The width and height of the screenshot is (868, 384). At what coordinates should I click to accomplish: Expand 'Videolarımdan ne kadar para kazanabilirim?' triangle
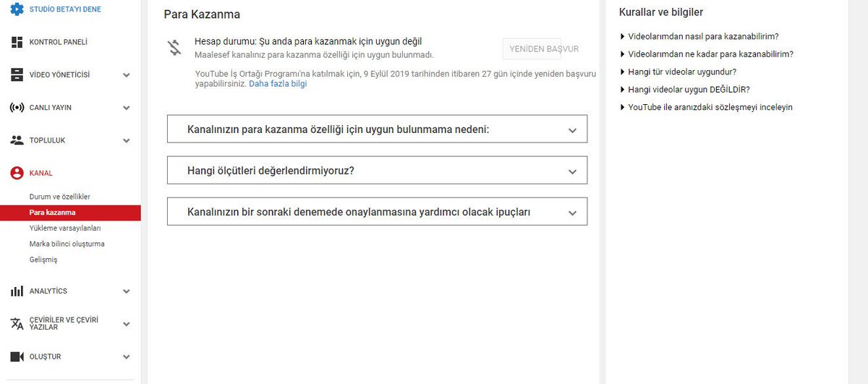coord(622,54)
